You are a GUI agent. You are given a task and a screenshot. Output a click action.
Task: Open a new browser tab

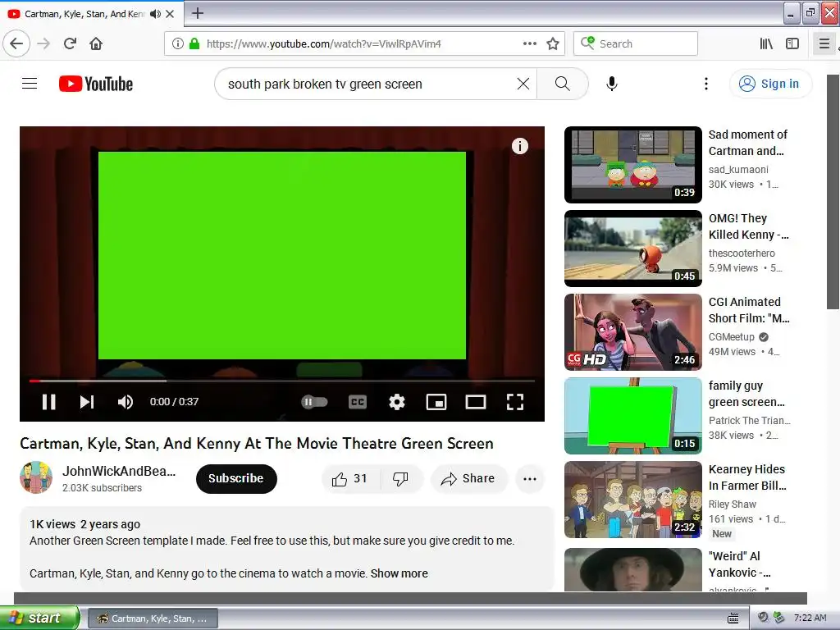coord(198,13)
